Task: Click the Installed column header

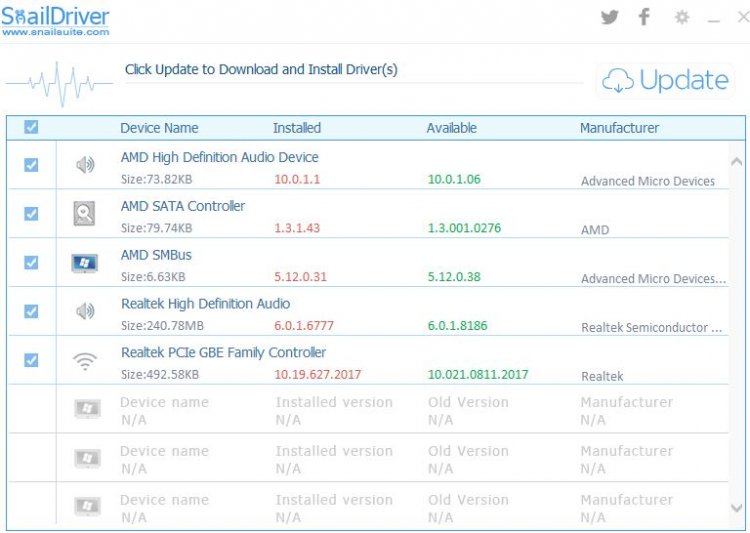Action: [x=297, y=128]
